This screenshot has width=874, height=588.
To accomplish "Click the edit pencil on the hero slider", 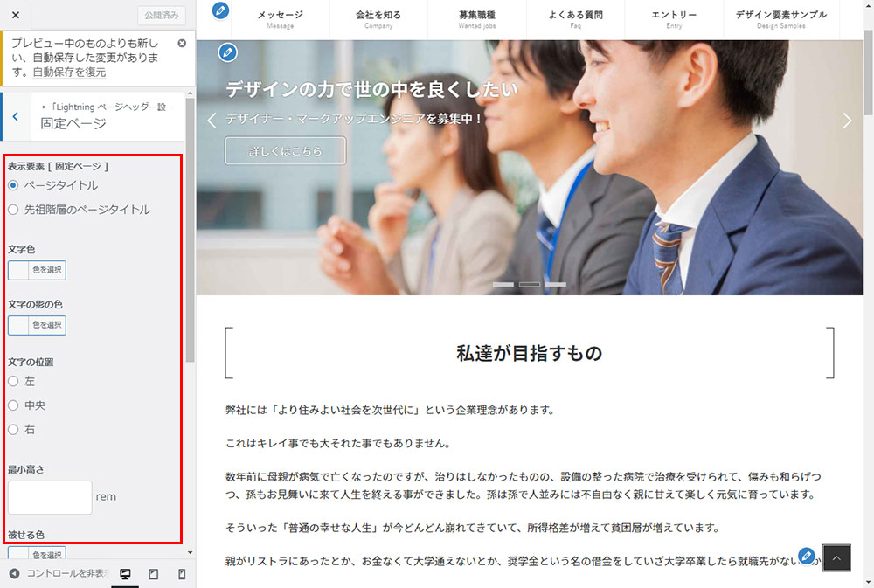I will 227,52.
